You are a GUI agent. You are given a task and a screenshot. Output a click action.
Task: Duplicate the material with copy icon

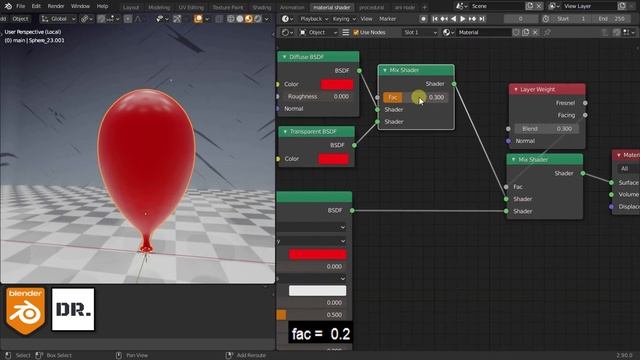point(526,32)
